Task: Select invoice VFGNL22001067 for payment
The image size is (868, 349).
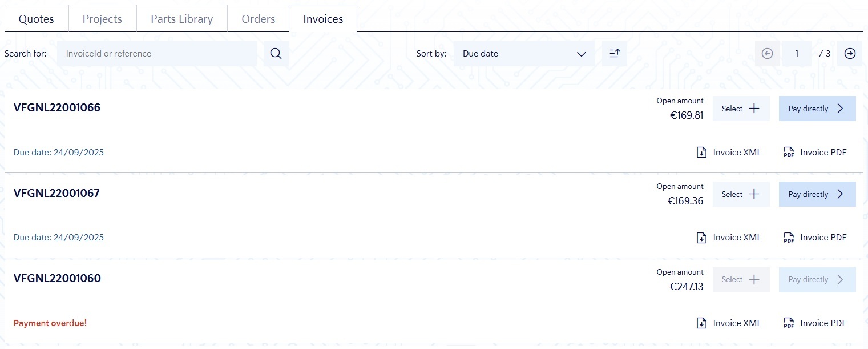Action: 741,194
